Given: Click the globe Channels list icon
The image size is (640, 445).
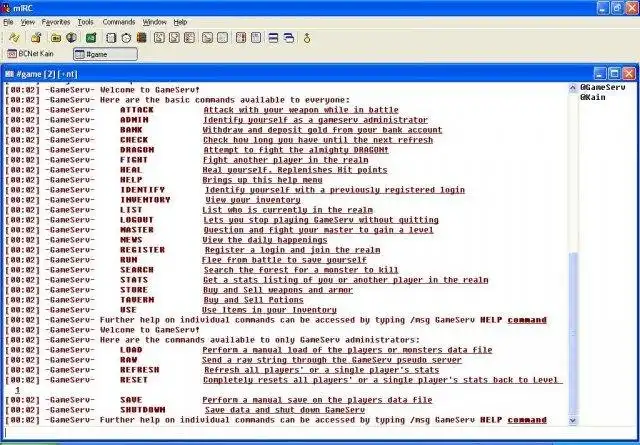Looking at the screenshot, I should [71, 38].
